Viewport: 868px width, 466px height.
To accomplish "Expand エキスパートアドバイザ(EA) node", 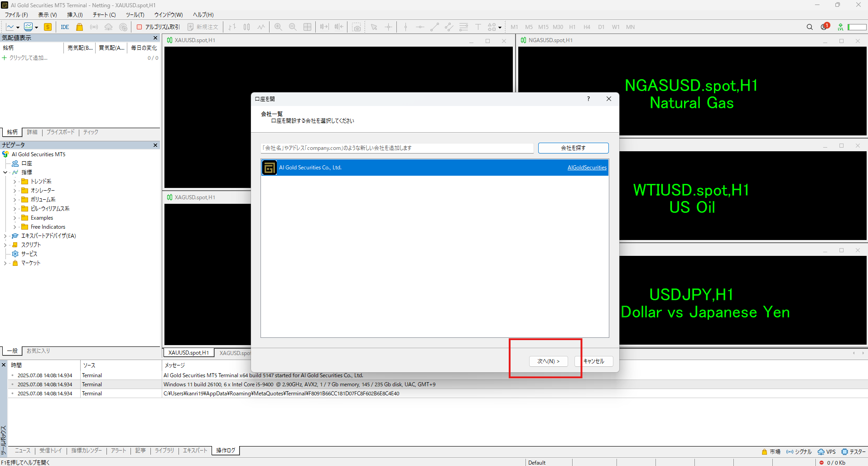I will tap(5, 236).
